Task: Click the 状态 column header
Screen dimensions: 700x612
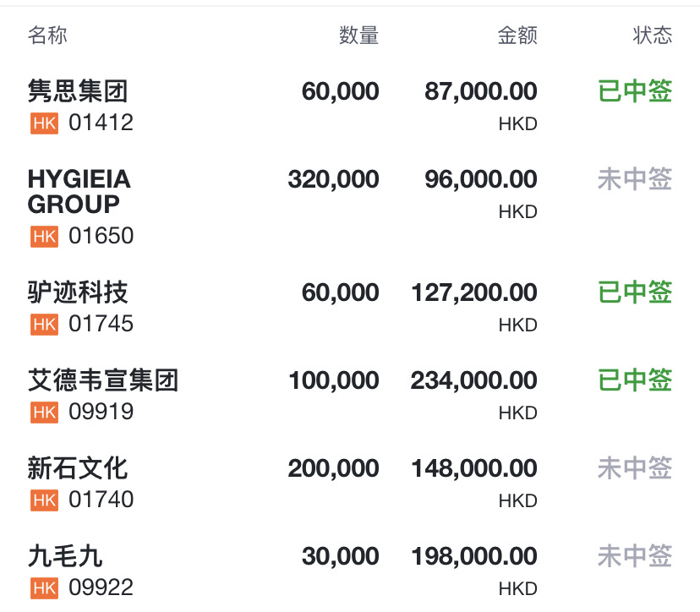Action: [652, 35]
